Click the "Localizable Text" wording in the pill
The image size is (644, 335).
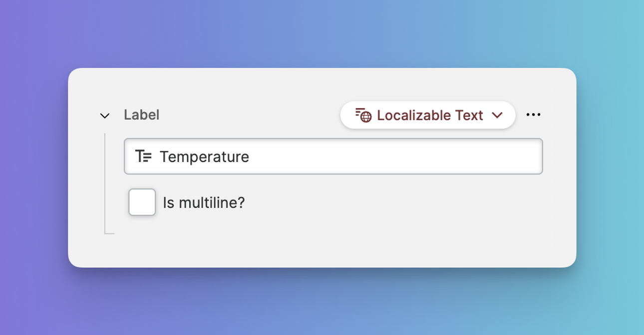point(430,115)
